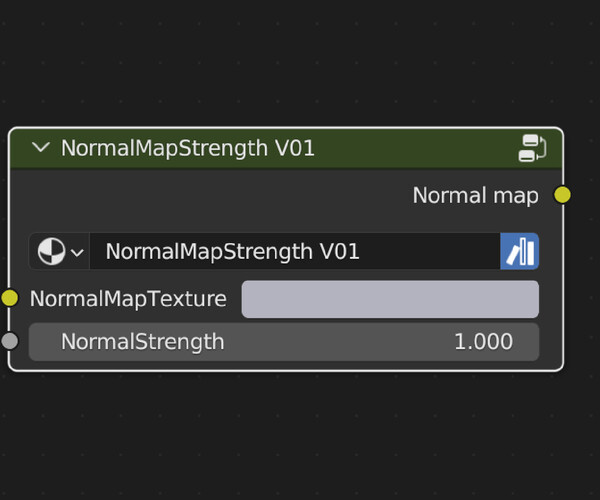
Task: Click the NormalMapTexture label text
Action: (128, 299)
